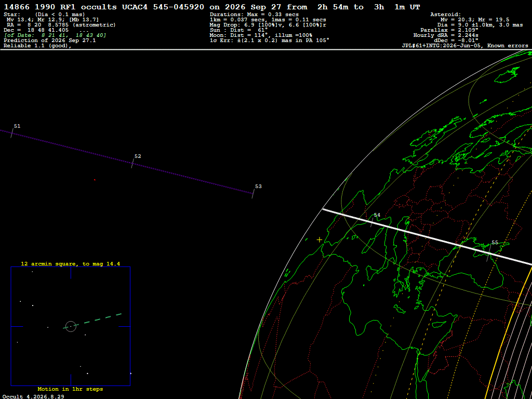Click the 55 minute marker on path

(489, 253)
